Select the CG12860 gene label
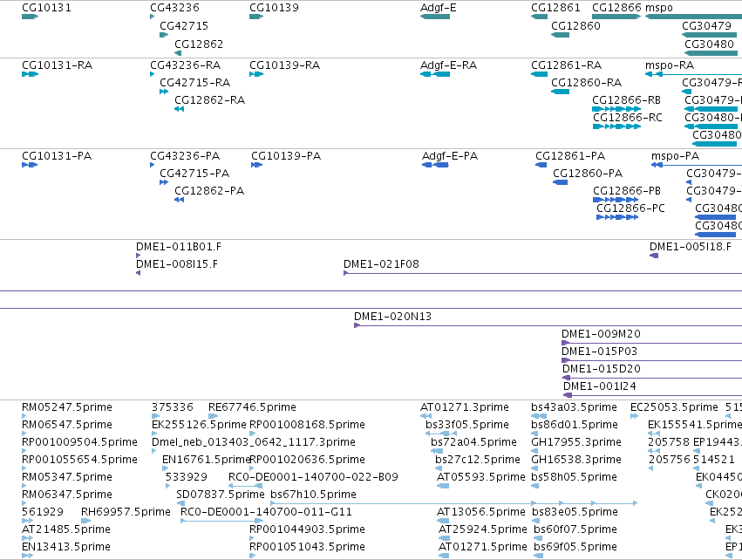This screenshot has height=560, width=742. pyautogui.click(x=575, y=25)
